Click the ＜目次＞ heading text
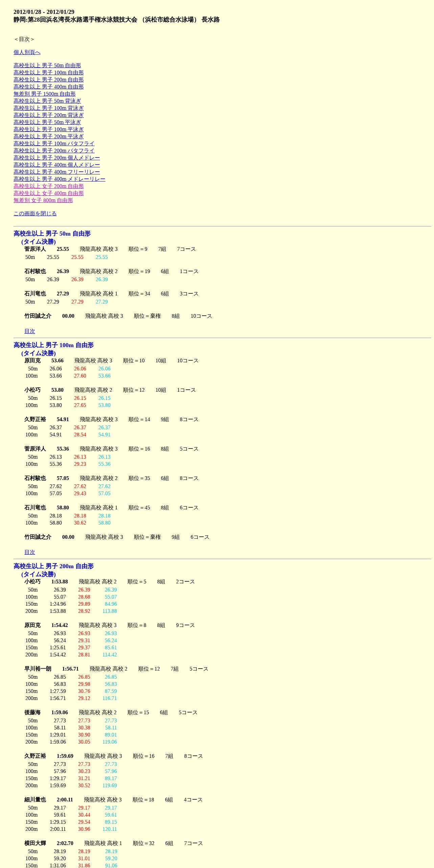The height and width of the screenshot is (868, 434). coord(24,39)
